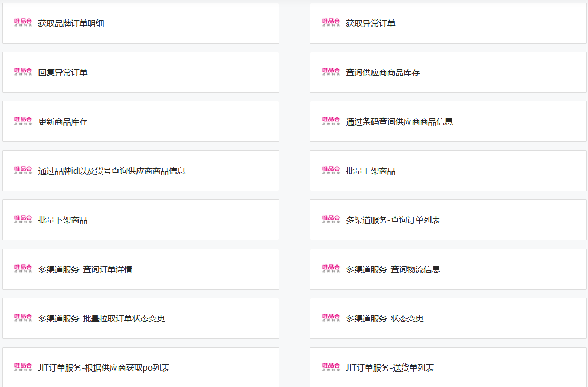The width and height of the screenshot is (588, 387).
Task: Click the 更新商品库存 text label
Action: point(63,122)
